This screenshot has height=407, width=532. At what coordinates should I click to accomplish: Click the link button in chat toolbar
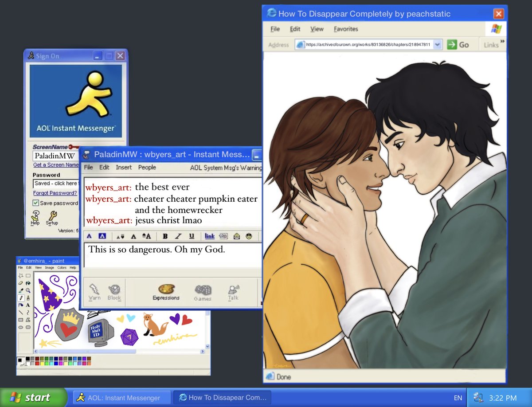210,236
